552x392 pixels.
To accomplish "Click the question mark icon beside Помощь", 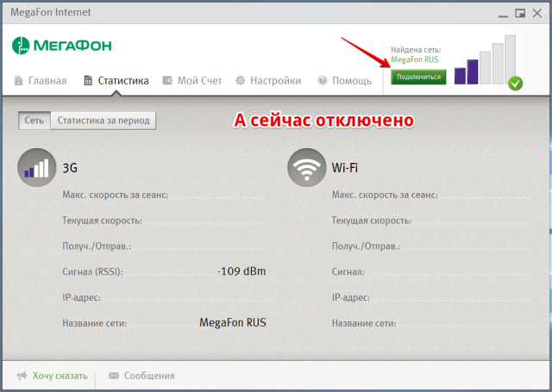I will pyautogui.click(x=322, y=80).
